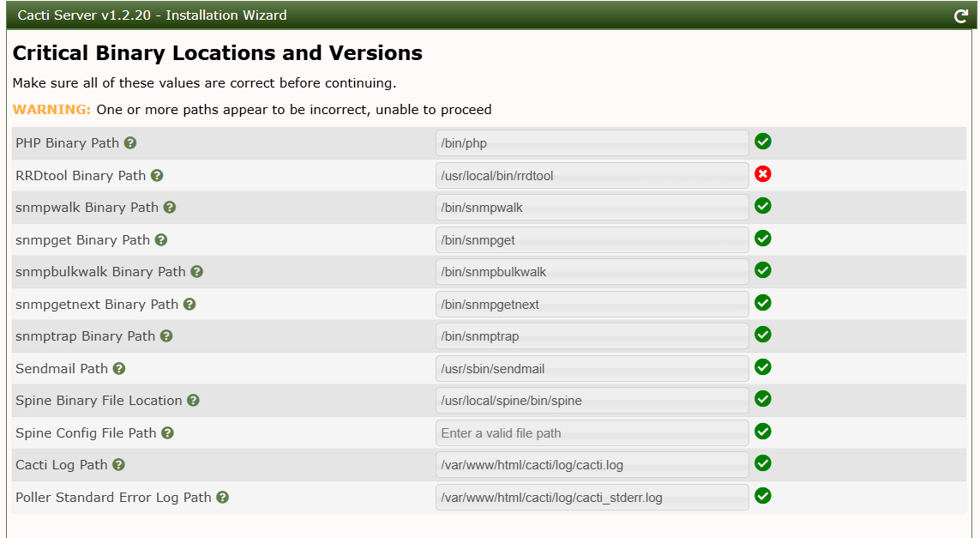Open help tooltip for RRDtool Binary Path

click(x=157, y=175)
